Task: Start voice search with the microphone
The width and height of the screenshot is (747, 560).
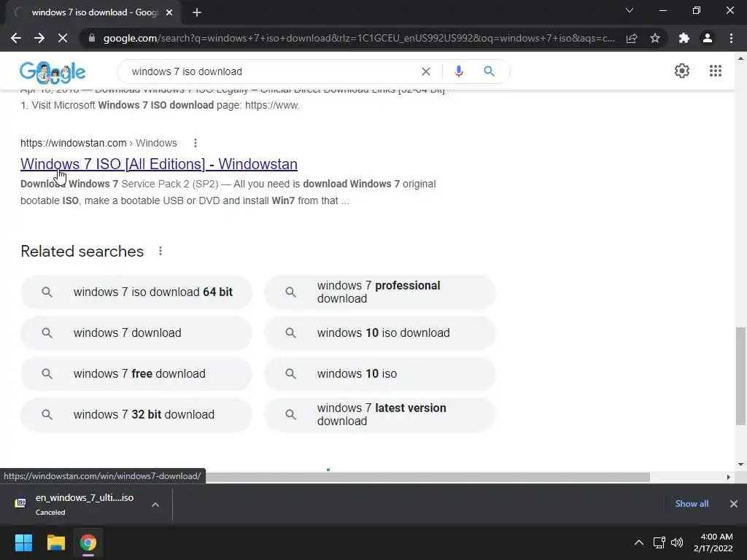Action: [458, 71]
